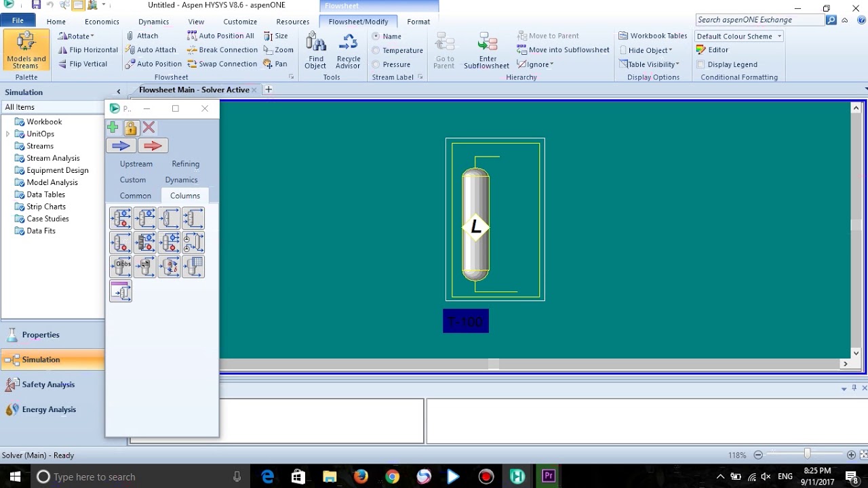The height and width of the screenshot is (488, 868).
Task: Select the Name stream label radio
Action: pyautogui.click(x=376, y=36)
